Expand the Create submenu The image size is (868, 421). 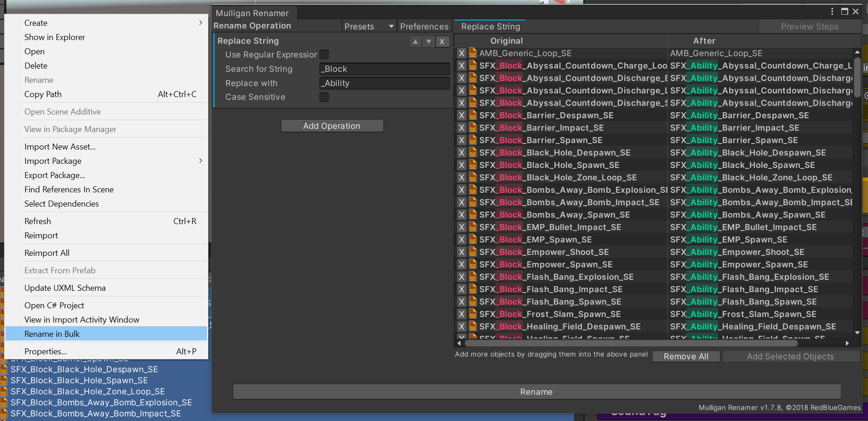[x=107, y=23]
